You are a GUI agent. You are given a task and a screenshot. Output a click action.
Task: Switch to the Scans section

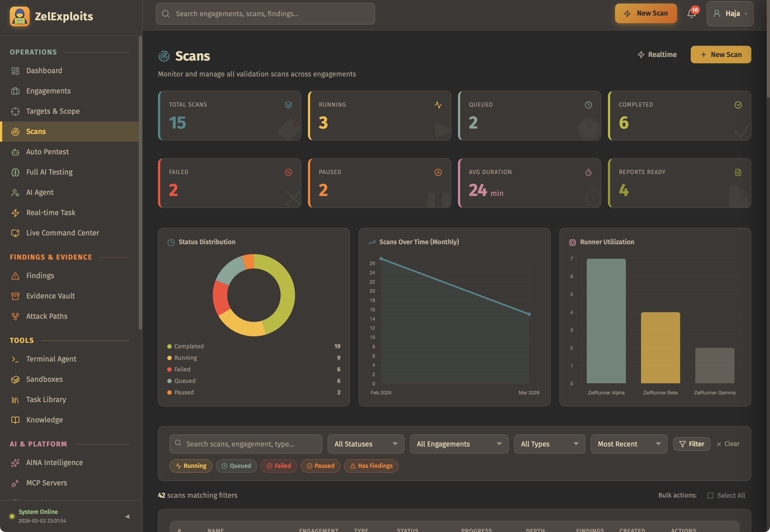click(x=35, y=131)
